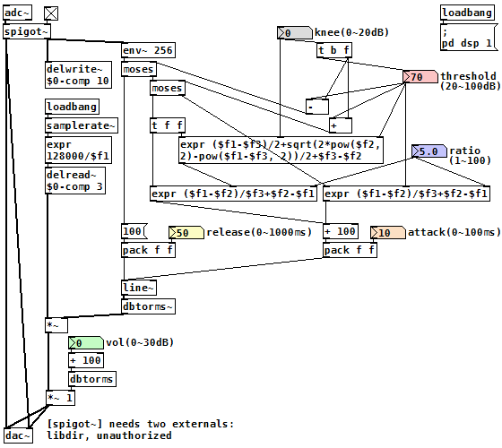Select the 't f f' trigger object
This screenshot has width=502, height=448.
168,125
